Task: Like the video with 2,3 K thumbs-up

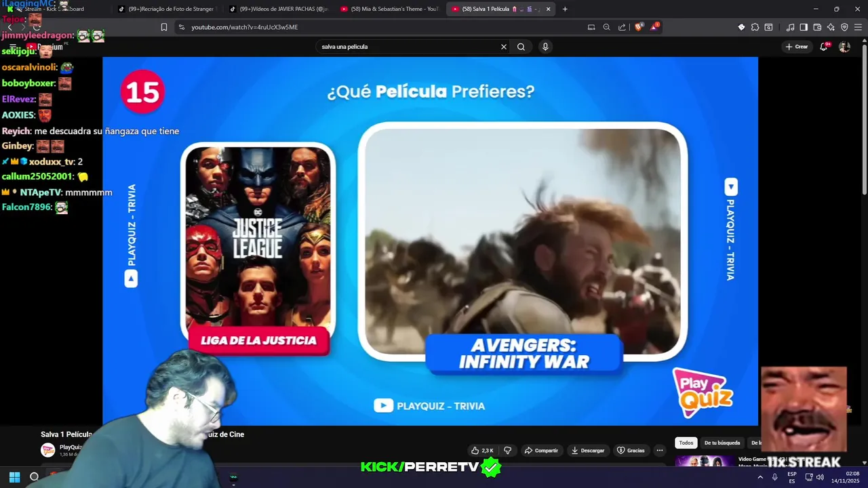Action: click(482, 450)
